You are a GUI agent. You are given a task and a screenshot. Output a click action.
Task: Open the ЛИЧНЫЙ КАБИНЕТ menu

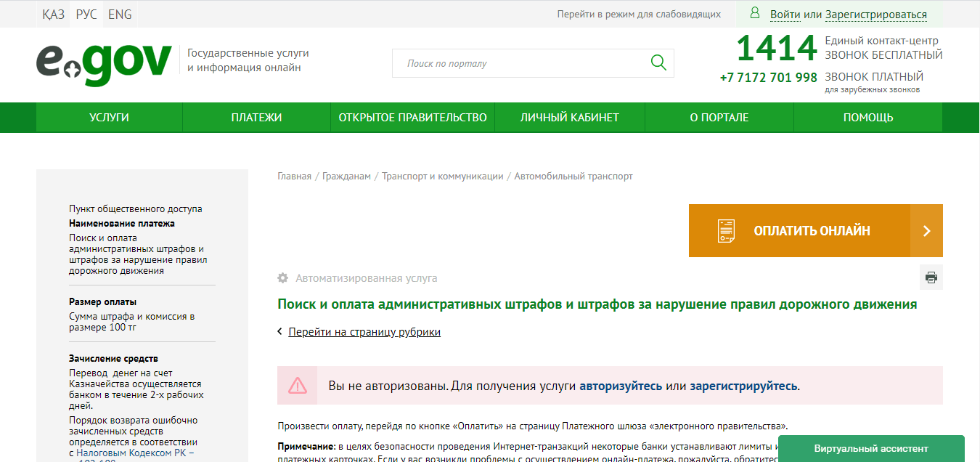[x=569, y=118]
